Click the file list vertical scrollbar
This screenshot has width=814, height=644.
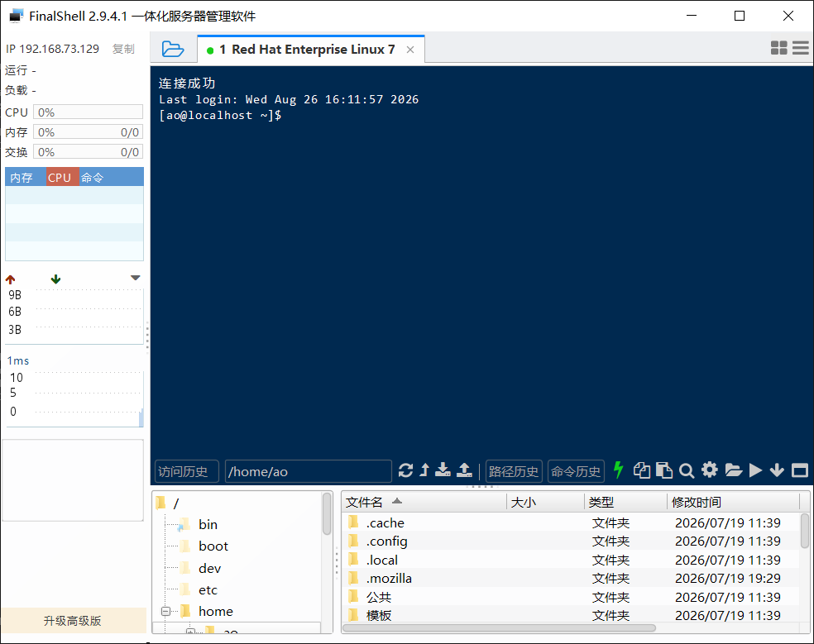point(805,531)
